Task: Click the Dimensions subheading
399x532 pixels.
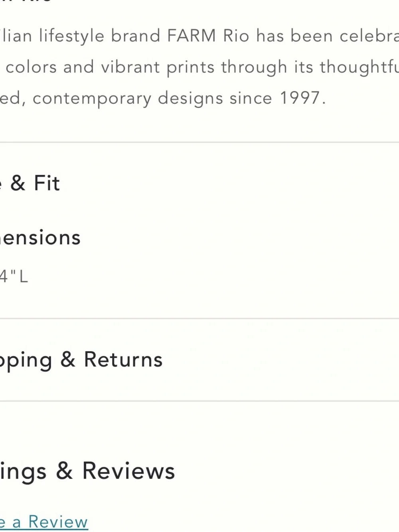Action: (x=40, y=238)
